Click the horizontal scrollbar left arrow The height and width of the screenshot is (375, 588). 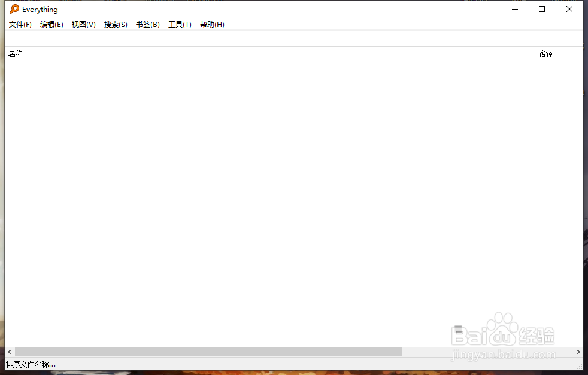[10, 352]
